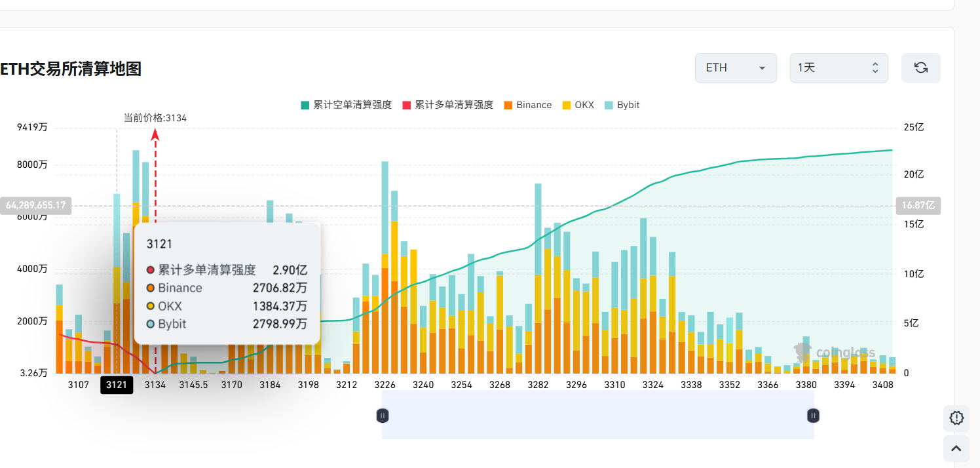The width and height of the screenshot is (980, 468).
Task: Toggle Bybit series in chart legend
Action: (622, 105)
